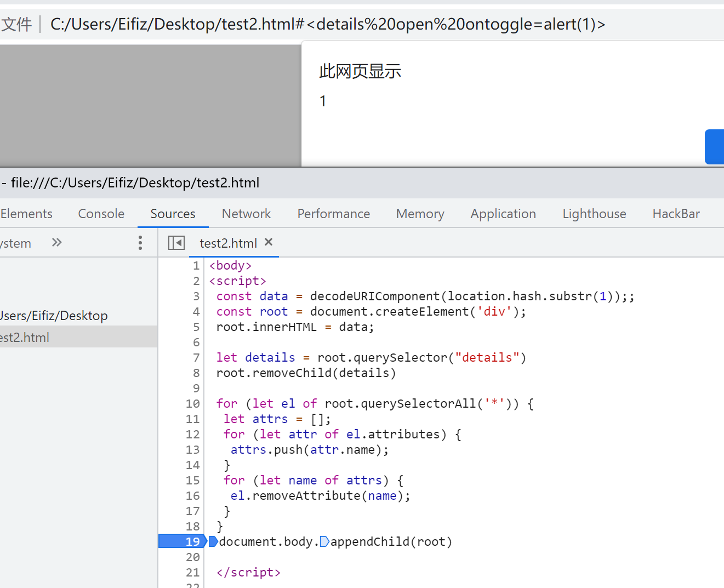Click the inline breakpoint marker before document.body

point(213,542)
